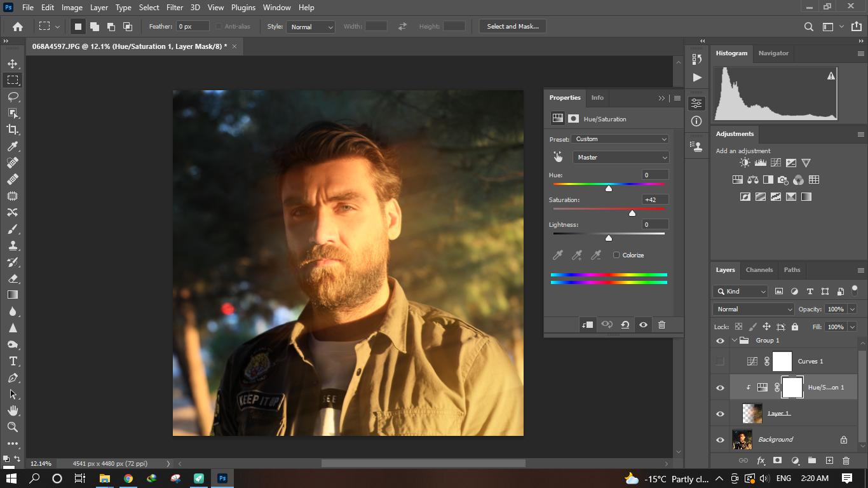Enable the Colorize checkbox
The height and width of the screenshot is (488, 868).
(616, 255)
